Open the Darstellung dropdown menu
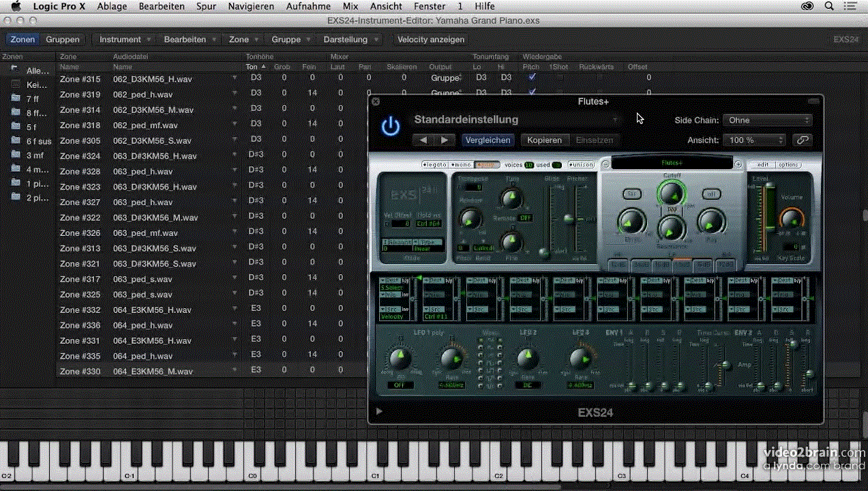 (x=350, y=40)
